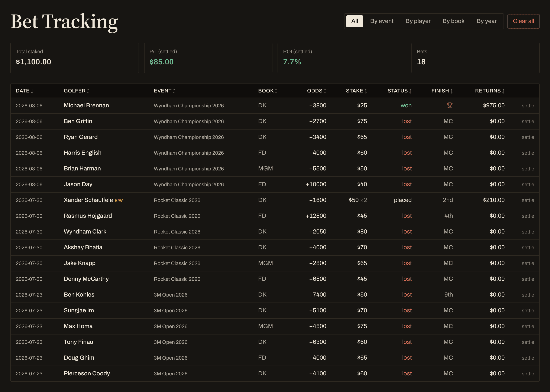Click MGM book in Brian Harman row

[265, 169]
